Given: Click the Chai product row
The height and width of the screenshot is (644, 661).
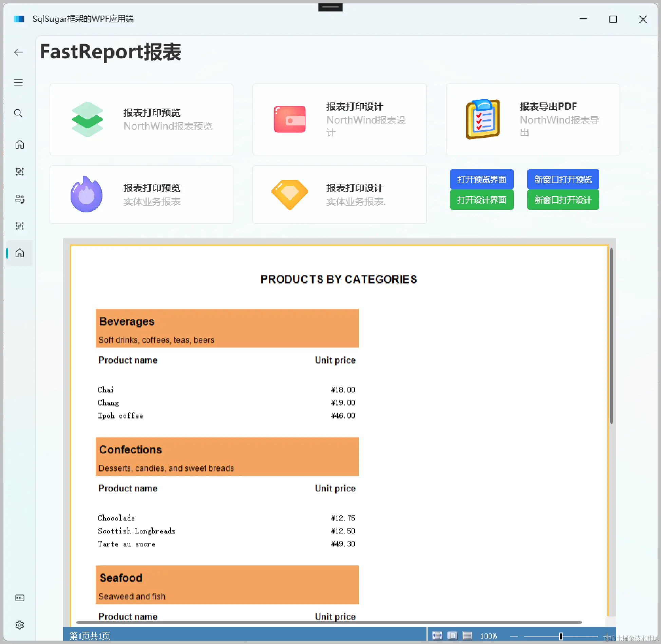Looking at the screenshot, I should coord(227,390).
